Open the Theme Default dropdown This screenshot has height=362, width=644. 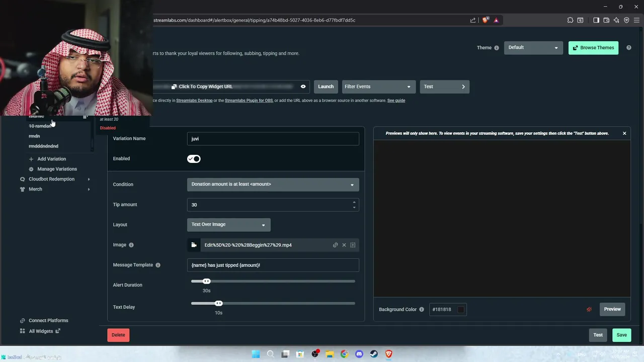(533, 48)
